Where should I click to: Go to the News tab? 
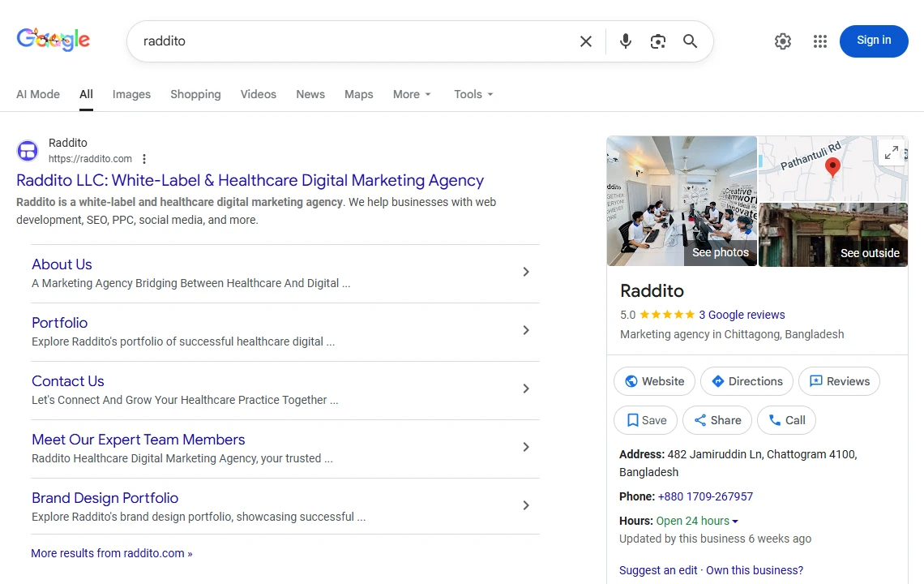coord(310,94)
